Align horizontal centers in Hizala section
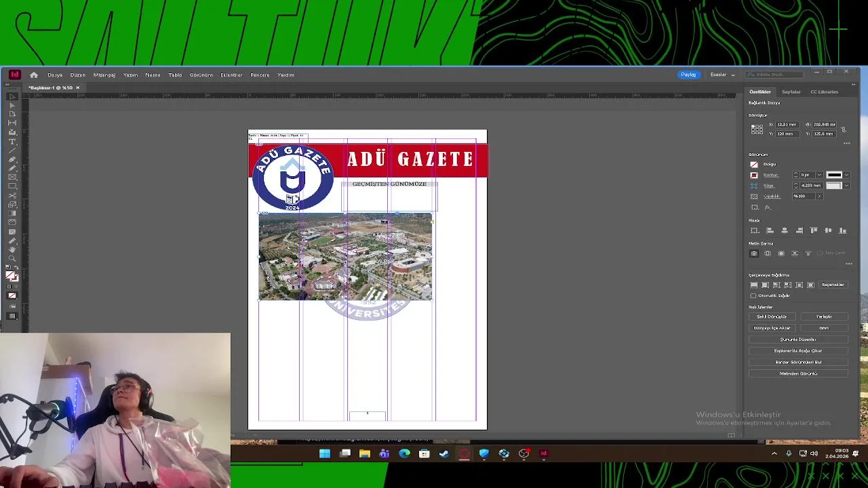The width and height of the screenshot is (868, 488). (x=785, y=230)
